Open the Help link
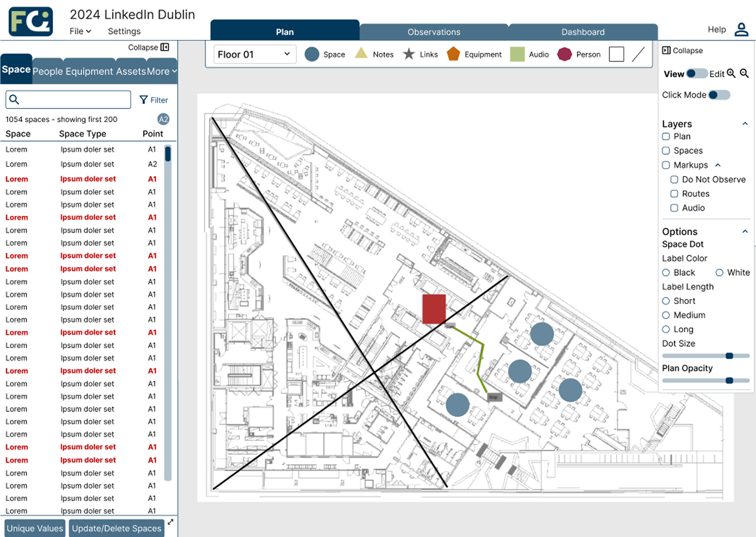The image size is (756, 537). tap(717, 29)
